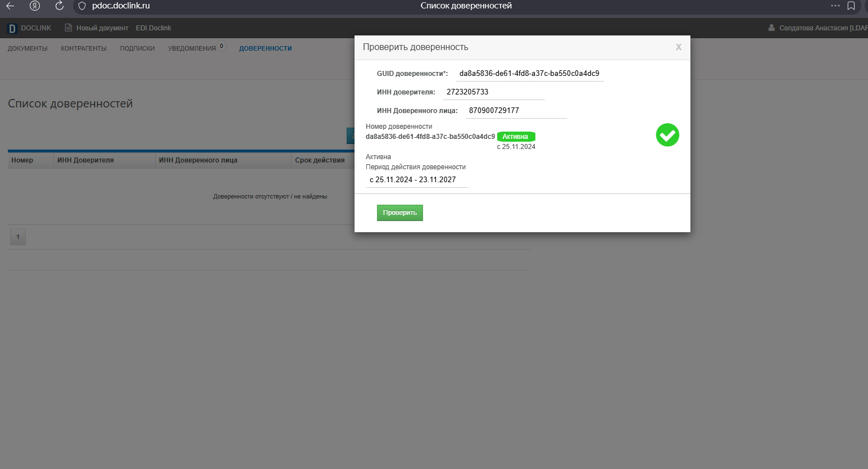Click the Номер доверенности label
Image resolution: width=868 pixels, height=469 pixels.
point(399,127)
